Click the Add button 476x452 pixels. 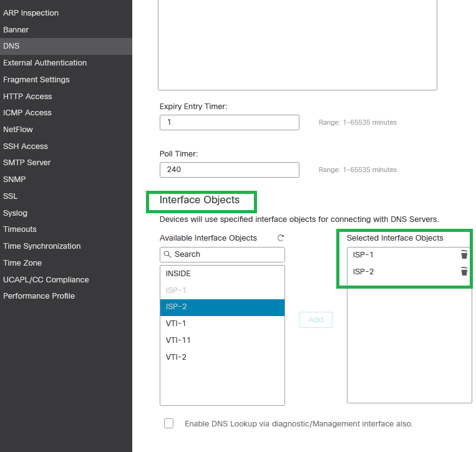pos(316,319)
